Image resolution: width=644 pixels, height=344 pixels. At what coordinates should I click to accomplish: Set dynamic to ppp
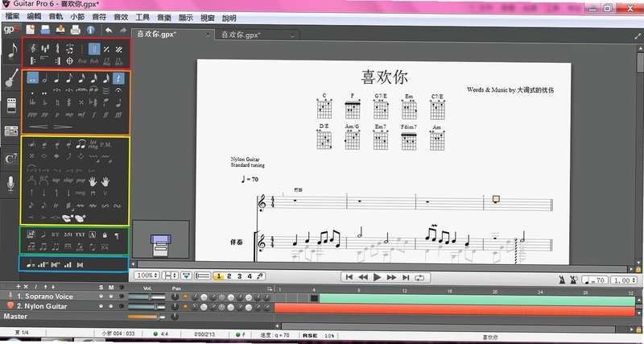pos(32,114)
